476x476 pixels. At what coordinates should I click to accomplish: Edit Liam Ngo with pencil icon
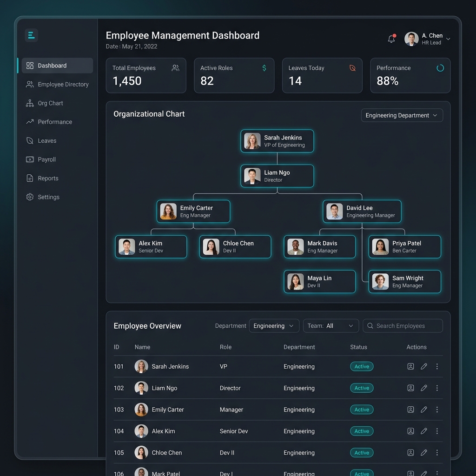[424, 388]
